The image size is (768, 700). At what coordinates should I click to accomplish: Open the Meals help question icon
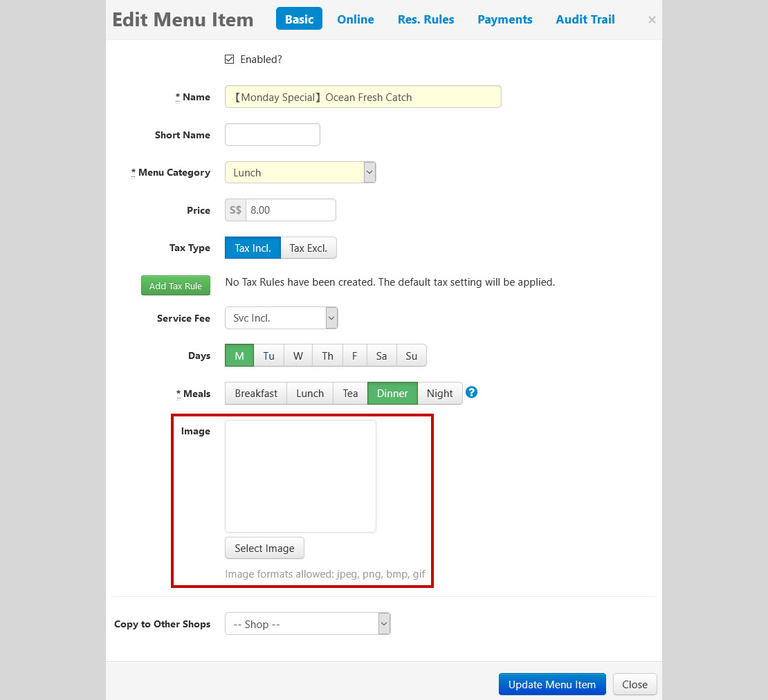click(471, 392)
